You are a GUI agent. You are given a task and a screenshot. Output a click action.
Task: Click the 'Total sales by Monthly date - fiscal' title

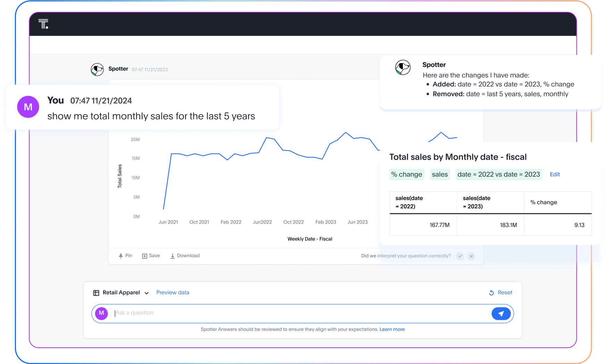click(458, 157)
